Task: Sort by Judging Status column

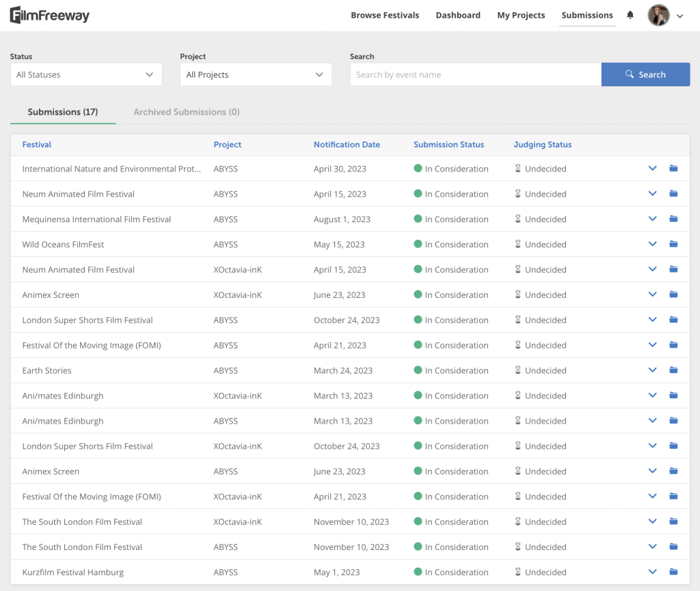Action: pyautogui.click(x=542, y=145)
